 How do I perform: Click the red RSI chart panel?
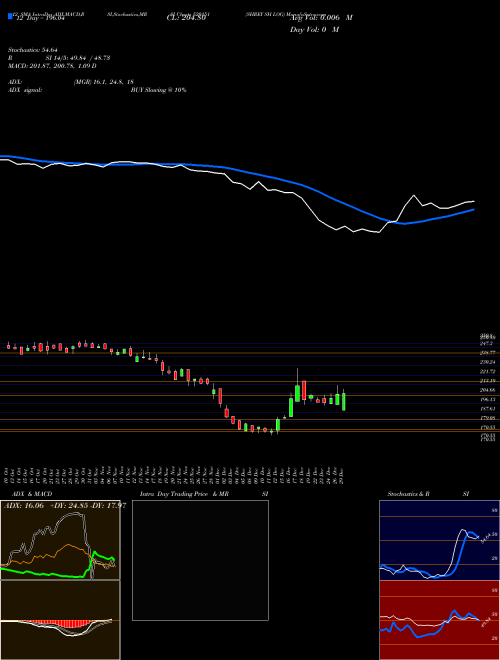tap(439, 620)
